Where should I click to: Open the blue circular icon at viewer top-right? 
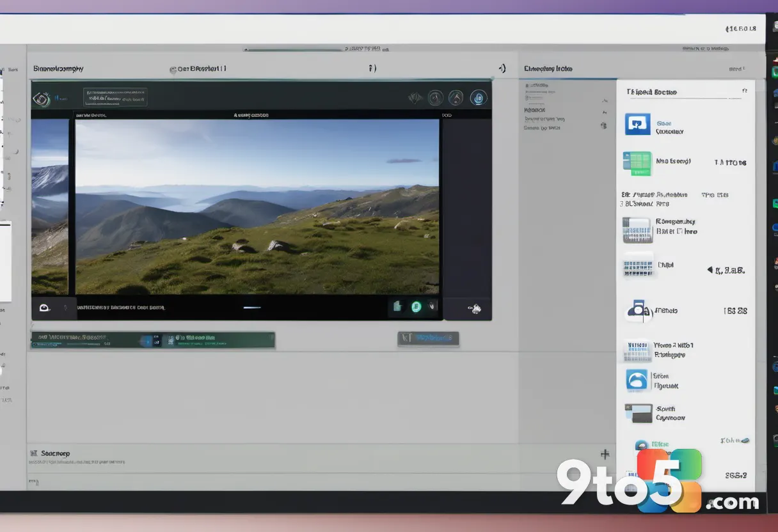[x=478, y=98]
